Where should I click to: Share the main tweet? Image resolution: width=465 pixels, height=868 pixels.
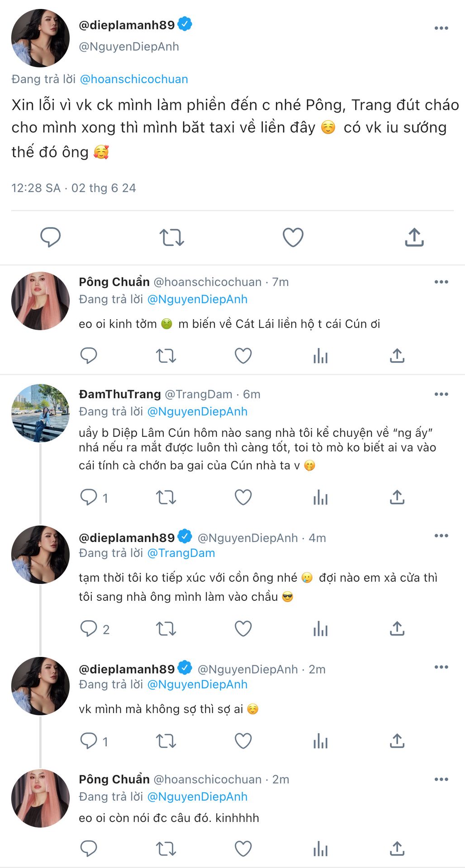click(414, 237)
